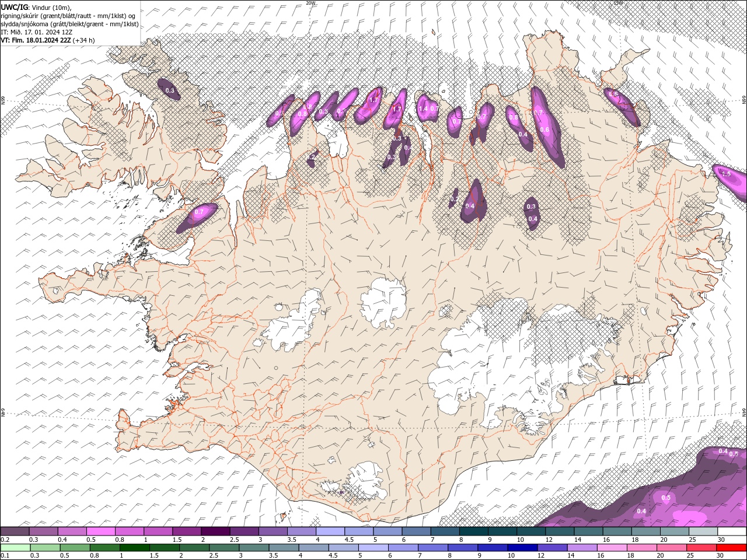Screen dimensions: 747x560
Task: Pick the deep blue swatch labeled 10 in lower row
Action: point(522,548)
